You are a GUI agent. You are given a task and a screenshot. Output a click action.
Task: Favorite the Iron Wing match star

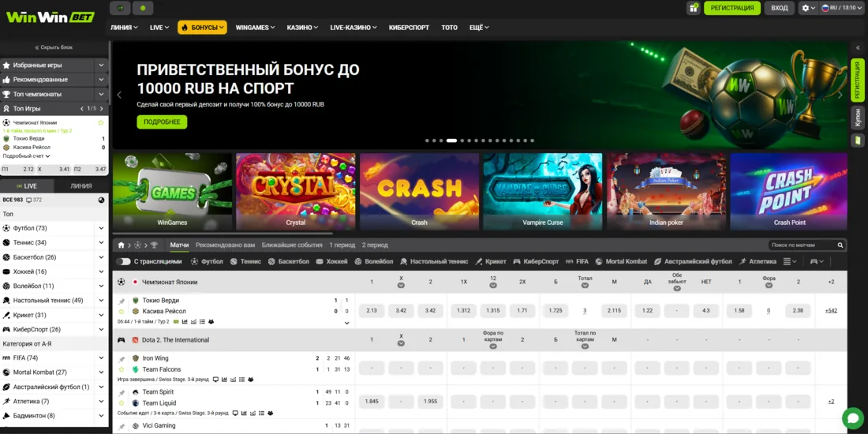coord(122,369)
